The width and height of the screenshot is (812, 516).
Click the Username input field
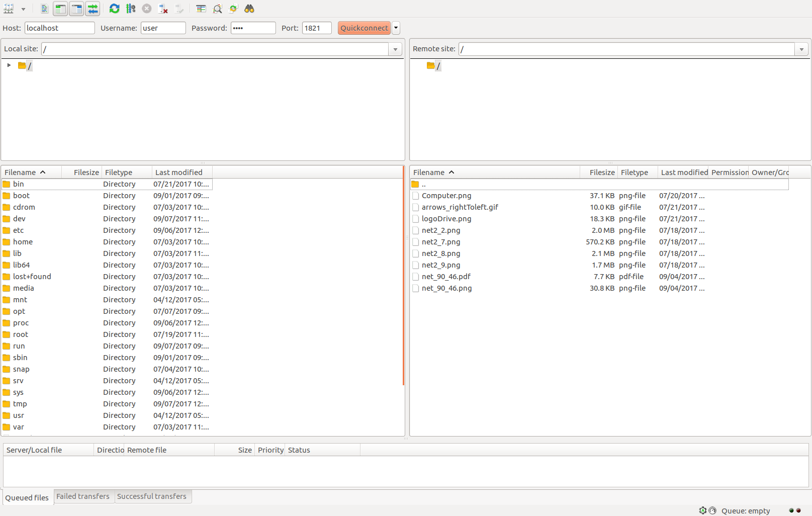pos(163,28)
